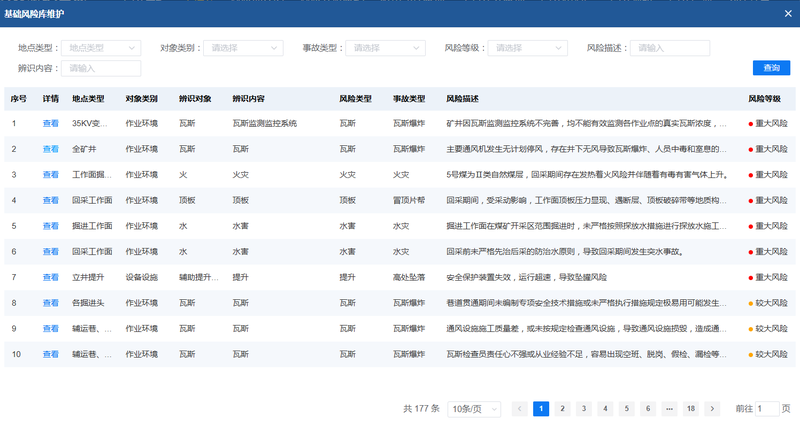The image size is (800, 426).
Task: Select 高处坠落 accident type cell
Action: coord(409,278)
